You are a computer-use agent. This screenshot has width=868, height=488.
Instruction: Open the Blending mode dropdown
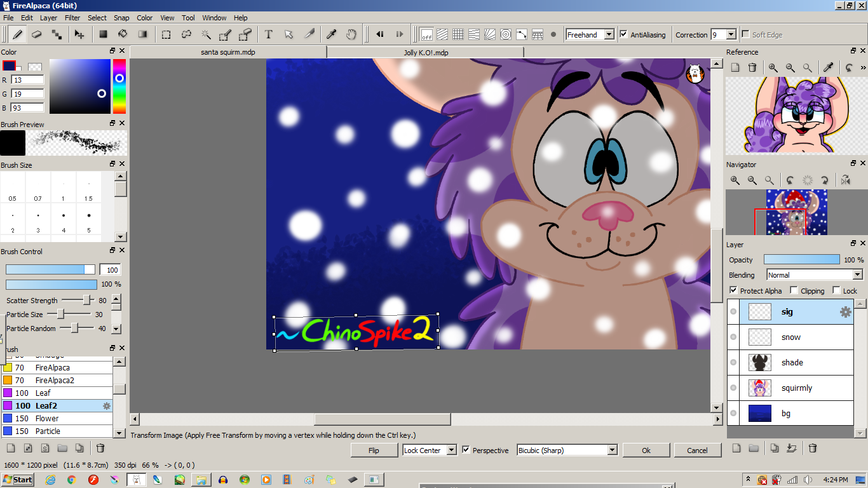[857, 275]
